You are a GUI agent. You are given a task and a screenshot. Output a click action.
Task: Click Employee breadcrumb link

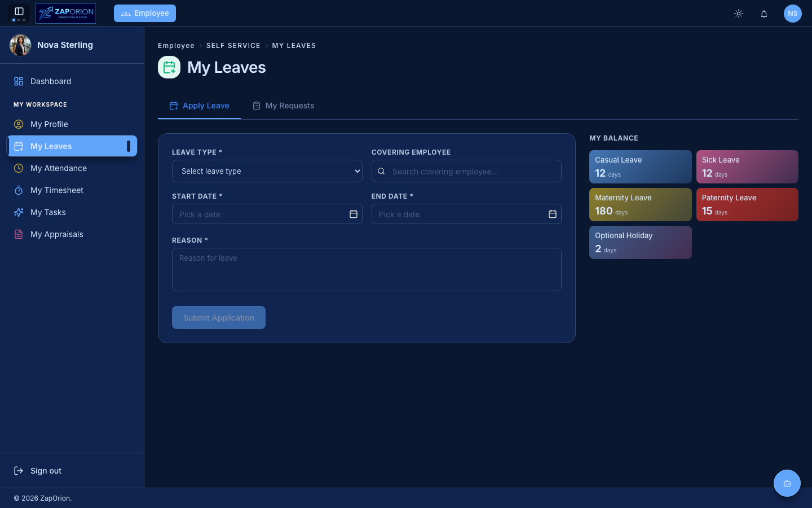point(176,46)
